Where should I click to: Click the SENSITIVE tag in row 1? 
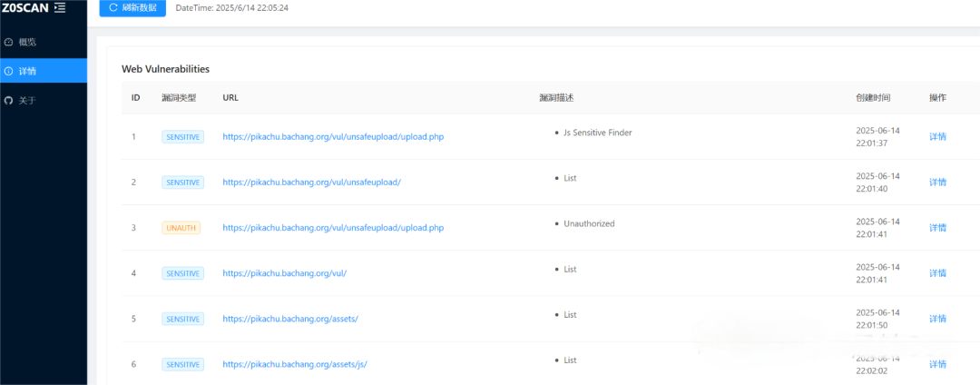tap(182, 137)
